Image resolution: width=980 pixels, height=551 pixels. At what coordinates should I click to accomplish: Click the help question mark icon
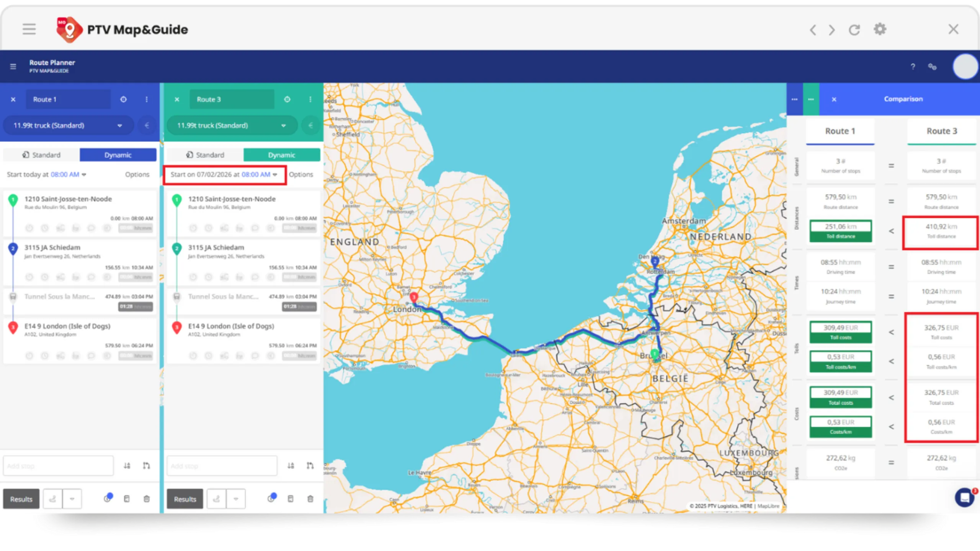pyautogui.click(x=913, y=67)
